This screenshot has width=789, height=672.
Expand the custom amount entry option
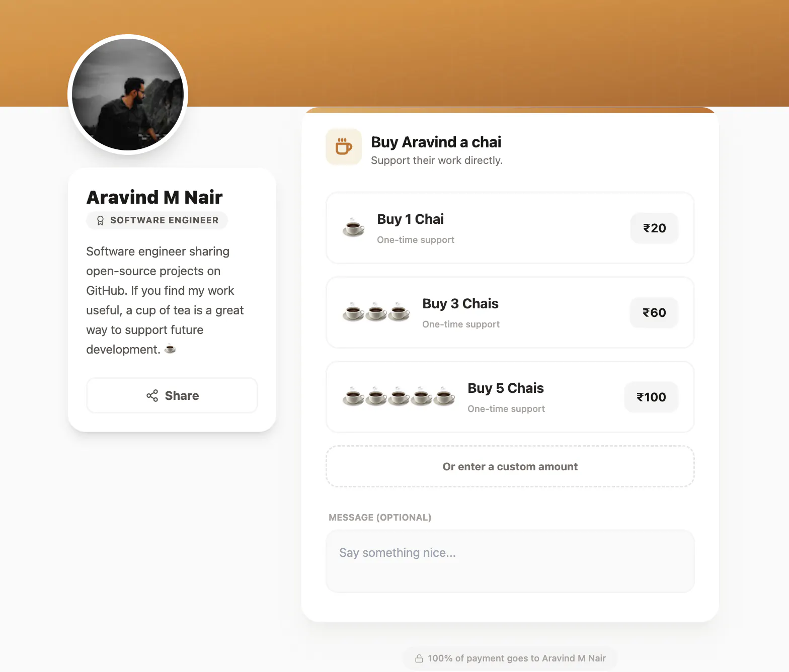tap(510, 466)
